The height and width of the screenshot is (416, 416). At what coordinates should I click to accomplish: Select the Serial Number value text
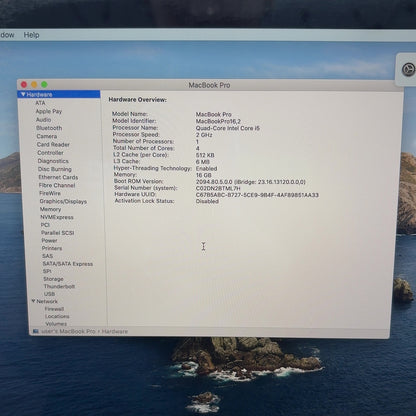[218, 188]
